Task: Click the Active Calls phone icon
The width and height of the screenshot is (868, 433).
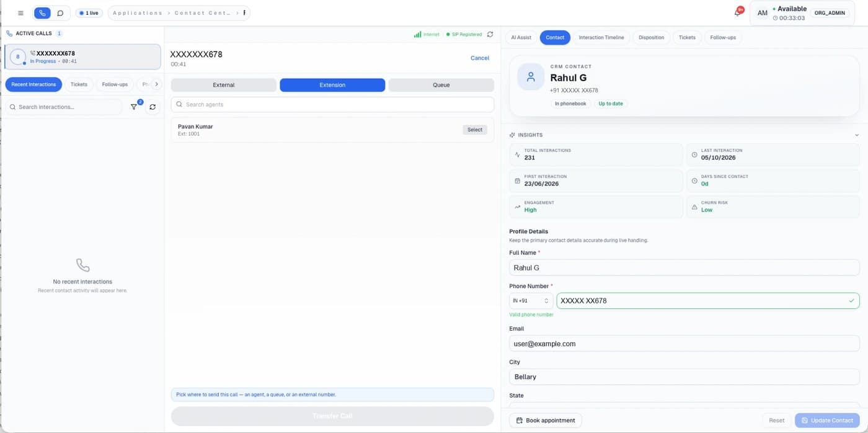Action: [x=9, y=33]
